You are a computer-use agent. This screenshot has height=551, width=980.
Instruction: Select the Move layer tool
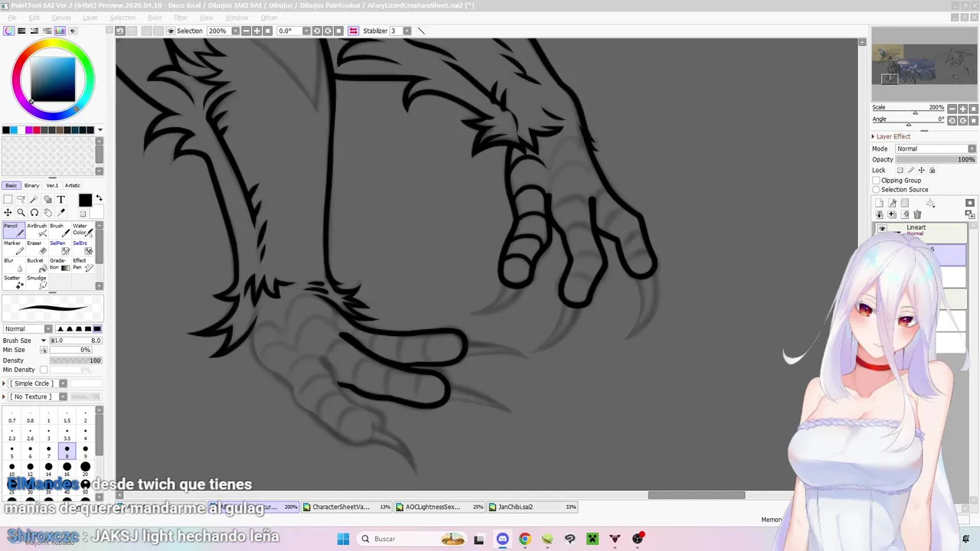(x=8, y=213)
